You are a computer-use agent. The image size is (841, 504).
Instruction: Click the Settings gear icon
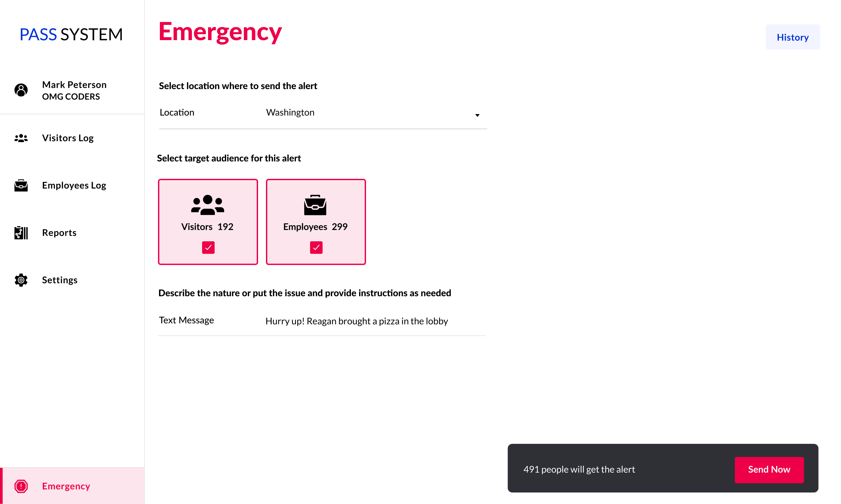click(21, 280)
